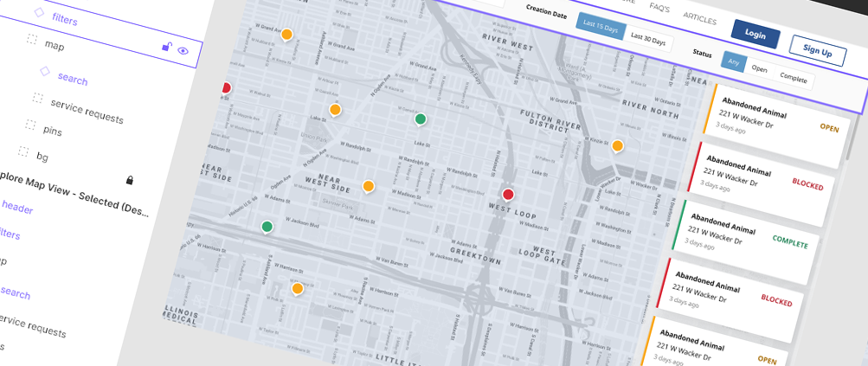Select the header component layer
The width and height of the screenshot is (868, 366).
pyautogui.click(x=17, y=209)
